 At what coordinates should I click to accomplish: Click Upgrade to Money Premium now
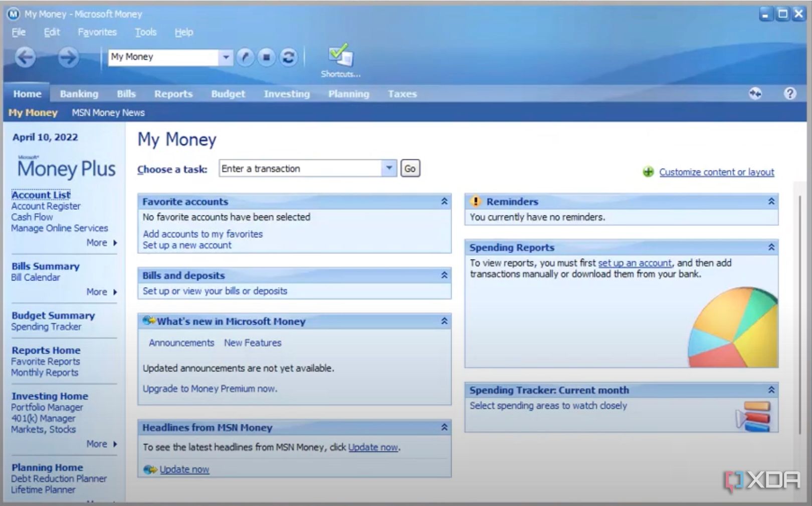click(x=210, y=389)
